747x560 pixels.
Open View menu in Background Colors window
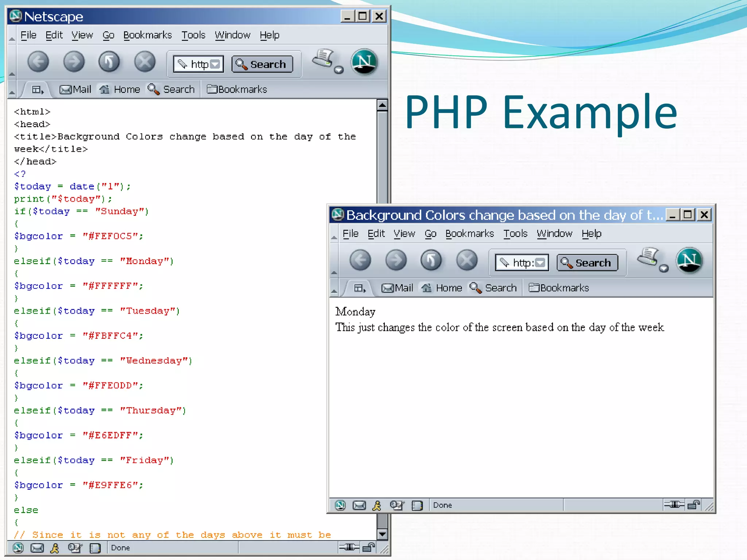(404, 234)
